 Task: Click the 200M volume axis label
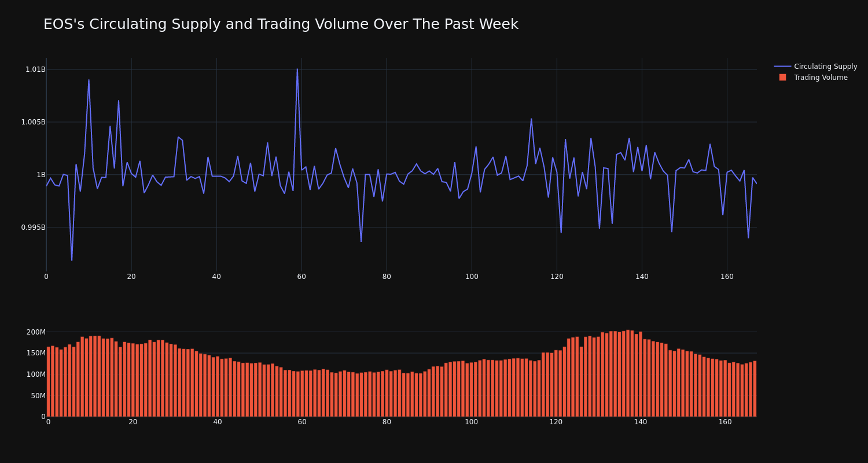pyautogui.click(x=36, y=332)
